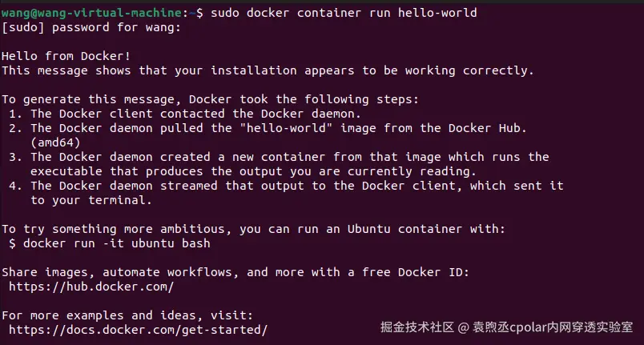
Task: Click the 'To try something more ambitious' line
Action: 253,229
